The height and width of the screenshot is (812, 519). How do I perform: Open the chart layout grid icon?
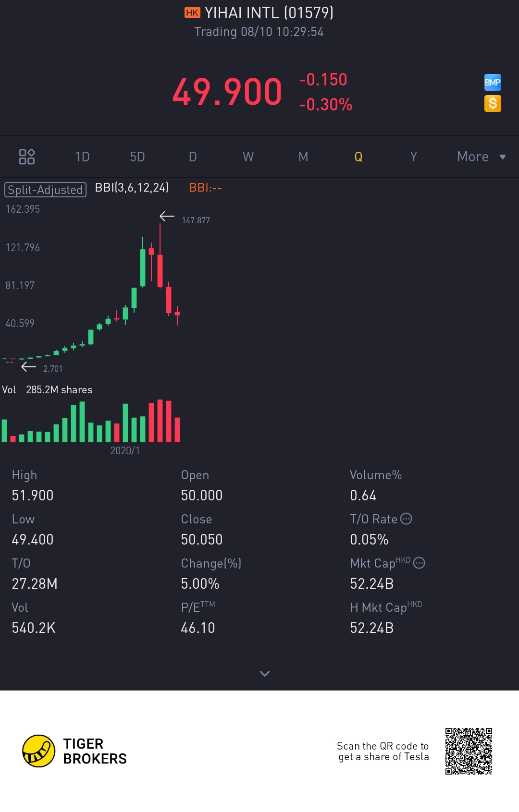(26, 157)
